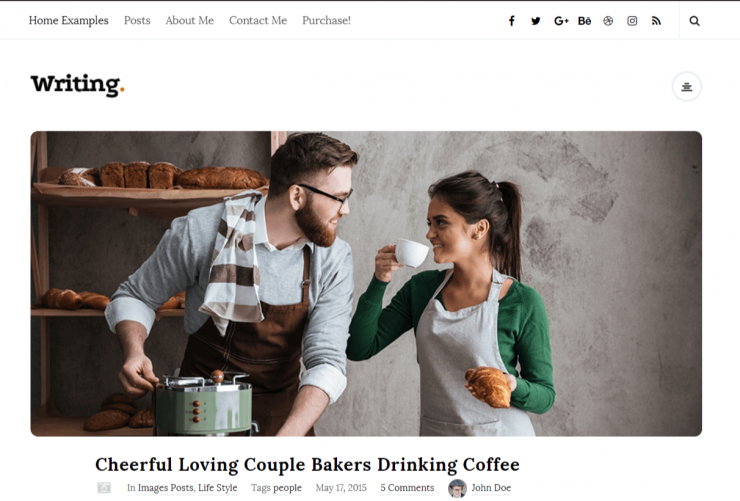
Task: Follow the Purchase! link
Action: [x=327, y=20]
